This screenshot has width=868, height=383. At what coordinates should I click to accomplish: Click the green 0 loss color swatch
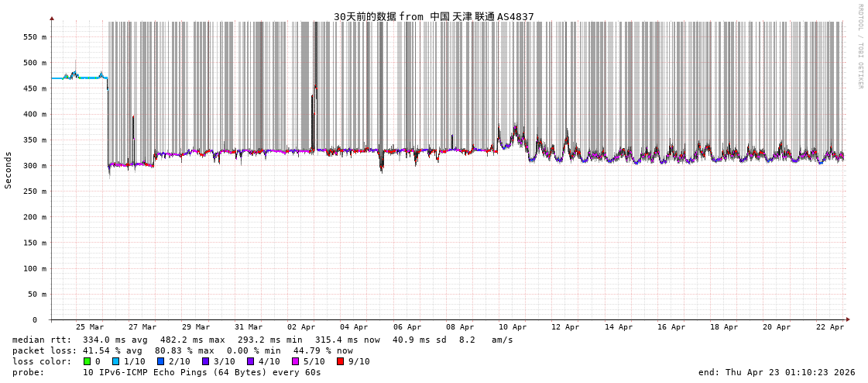87,361
